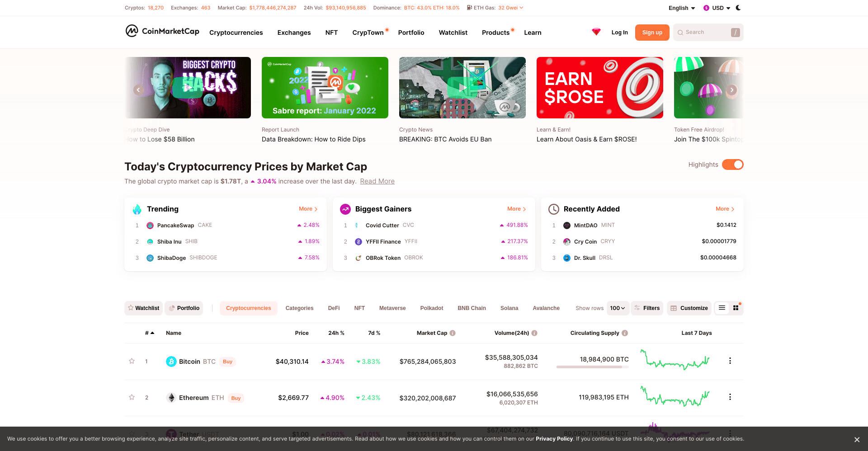Star Ethereum to add to watchlist
The width and height of the screenshot is (868, 451).
pos(132,397)
